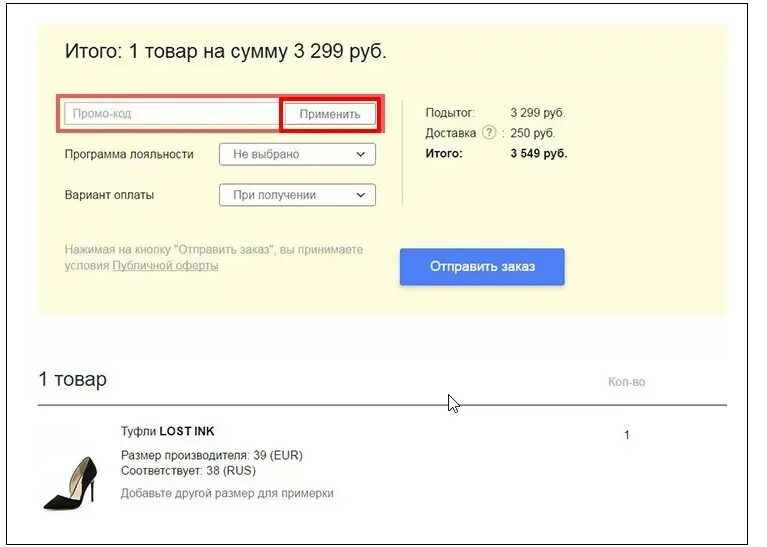767x547 pixels.
Task: Click the Итого 3 549 руб. value
Action: (539, 154)
